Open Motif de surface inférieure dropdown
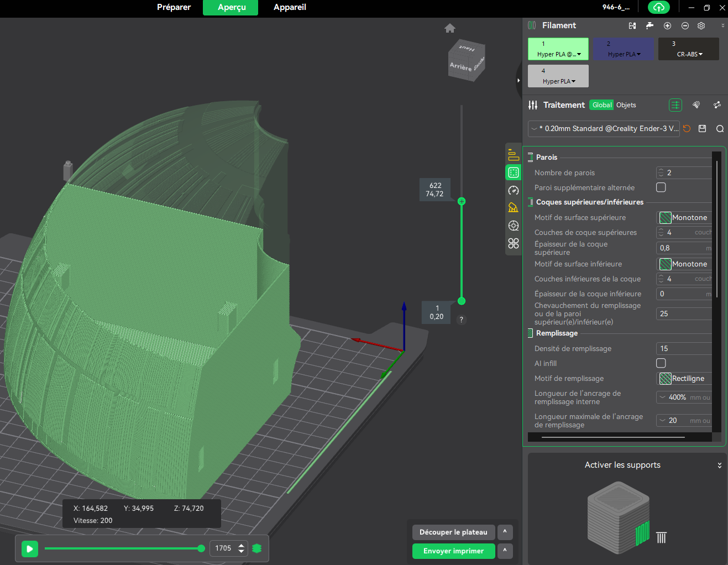Screen dimensions: 728x565 click(x=684, y=264)
